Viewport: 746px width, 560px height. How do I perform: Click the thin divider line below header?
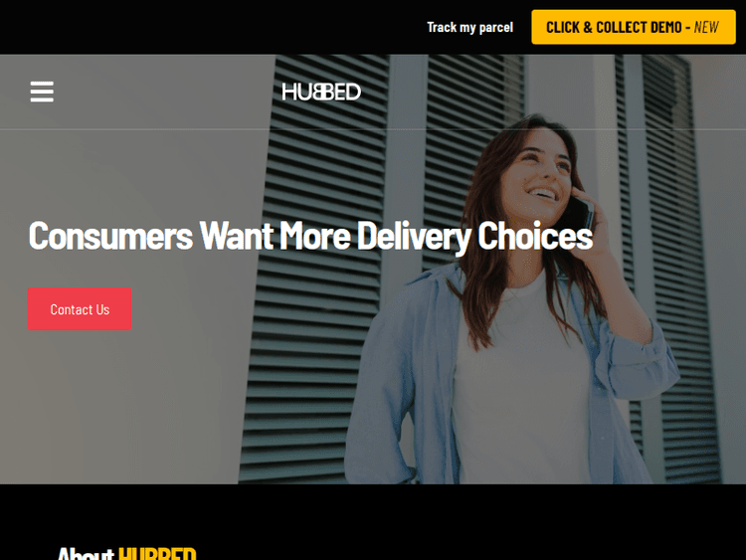click(x=373, y=129)
